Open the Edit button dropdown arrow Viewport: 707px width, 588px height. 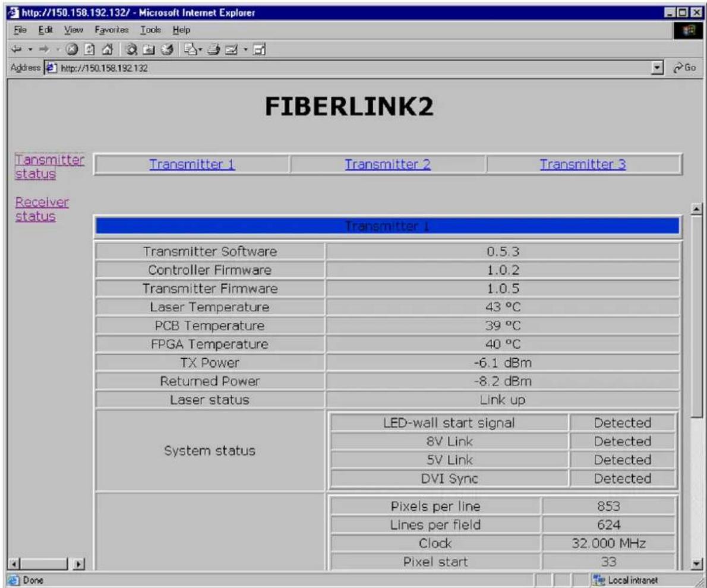pos(246,49)
